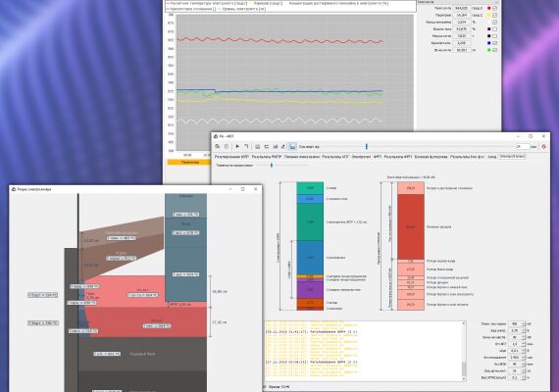The image size is (559, 392).
Task: Click the curved undo arrow icon next to play
Action: point(246,146)
